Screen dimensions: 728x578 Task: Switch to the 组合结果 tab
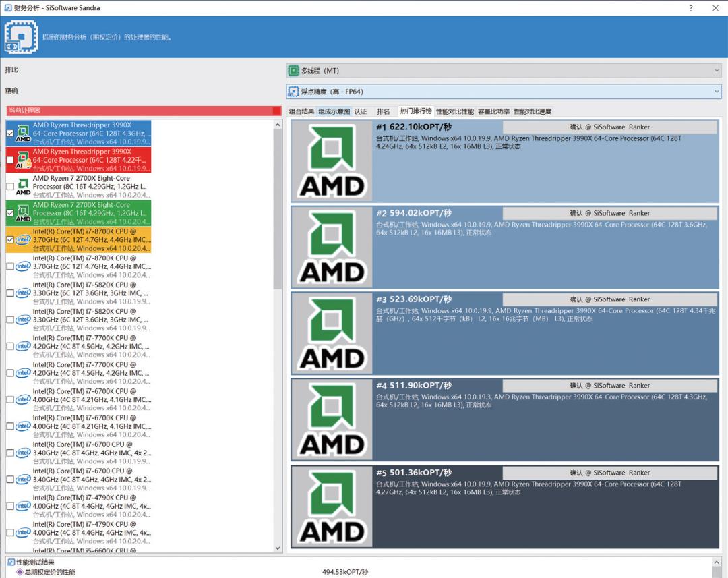pos(301,111)
